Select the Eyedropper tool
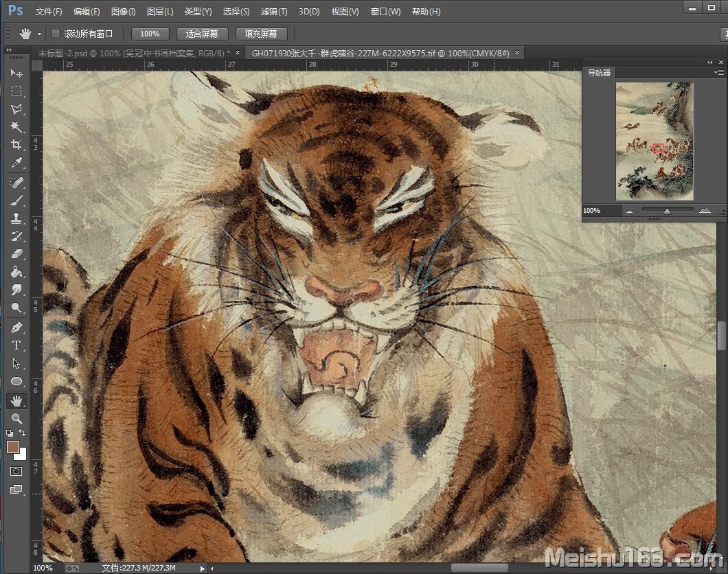 click(x=16, y=163)
